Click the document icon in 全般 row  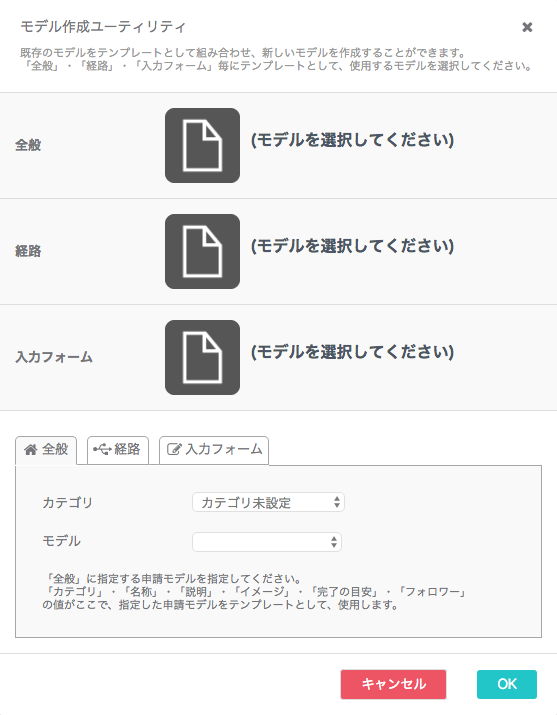point(202,145)
